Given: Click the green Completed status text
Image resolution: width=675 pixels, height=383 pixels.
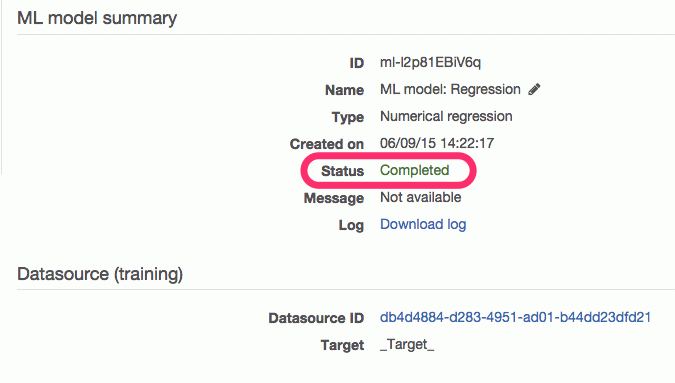Looking at the screenshot, I should 415,170.
